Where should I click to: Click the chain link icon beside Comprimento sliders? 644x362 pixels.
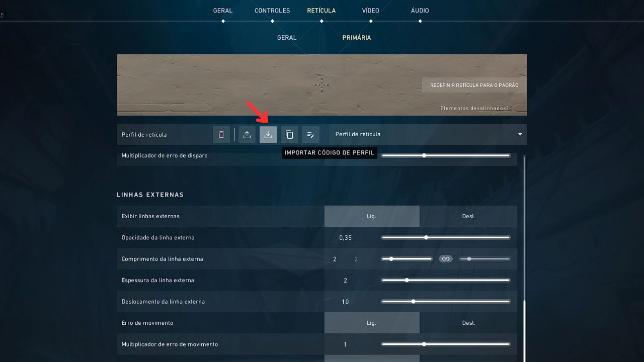446,258
